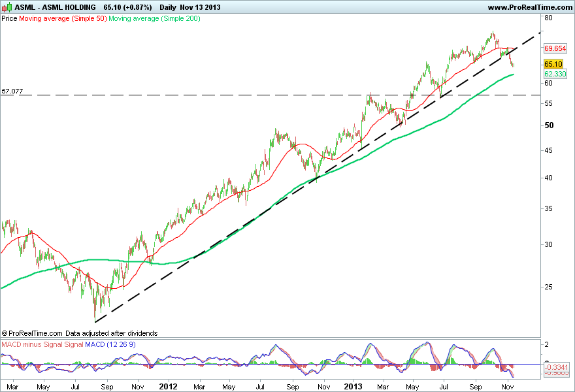575x392 pixels.
Task: Click the first Mar label on time axis
Action: tap(12, 387)
